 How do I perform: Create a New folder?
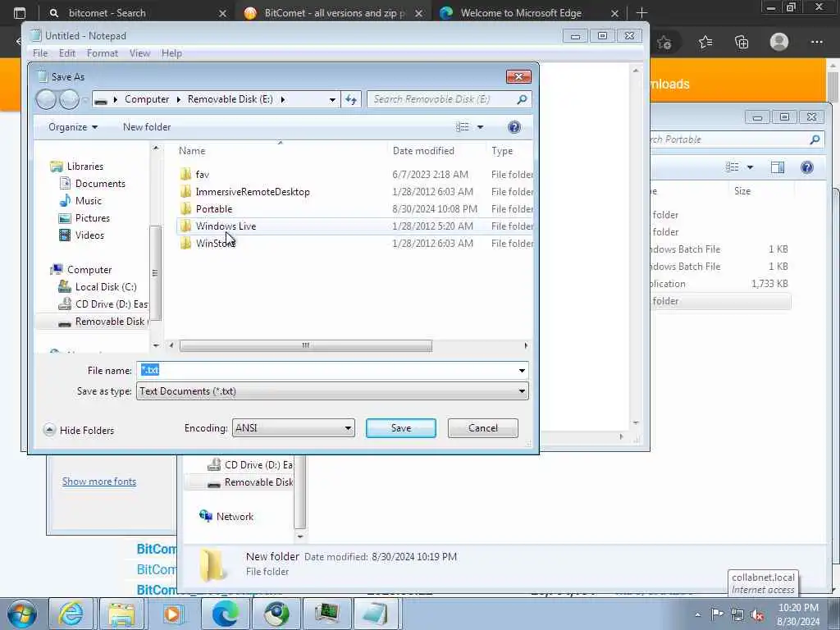click(147, 127)
